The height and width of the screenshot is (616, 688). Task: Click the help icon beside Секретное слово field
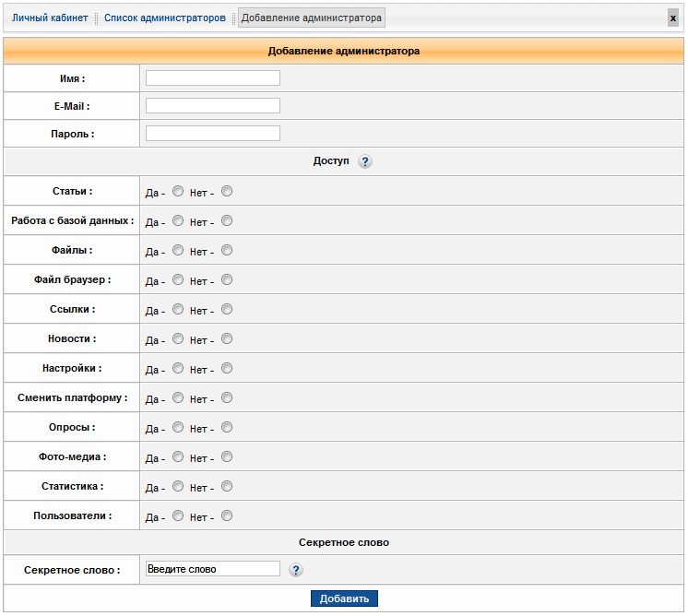pyautogui.click(x=296, y=570)
